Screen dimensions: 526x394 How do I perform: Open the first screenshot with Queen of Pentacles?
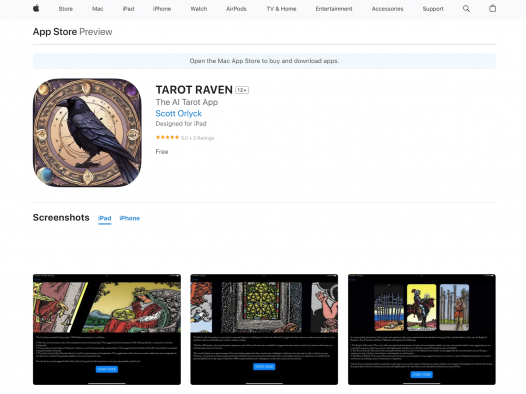click(107, 330)
